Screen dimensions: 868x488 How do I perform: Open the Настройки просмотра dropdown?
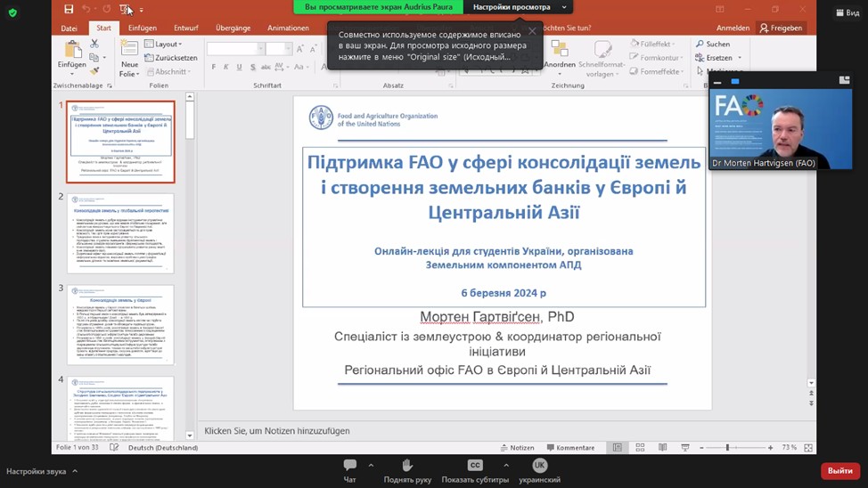click(518, 7)
